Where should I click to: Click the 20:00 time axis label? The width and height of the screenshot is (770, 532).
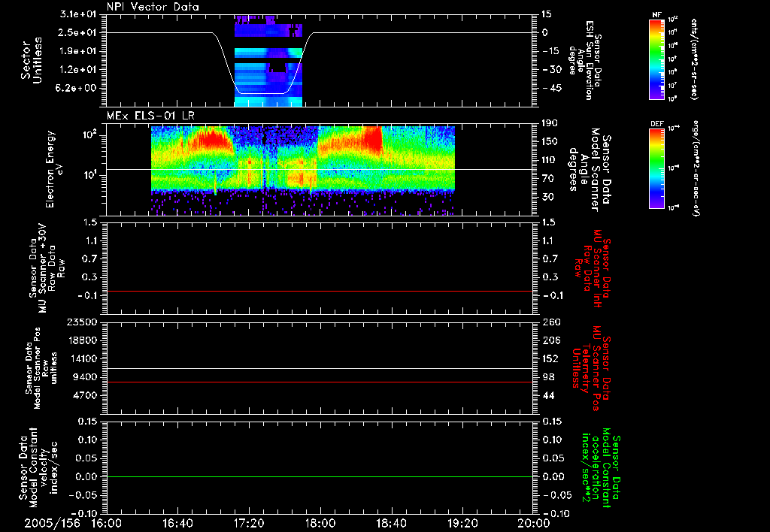tap(534, 523)
